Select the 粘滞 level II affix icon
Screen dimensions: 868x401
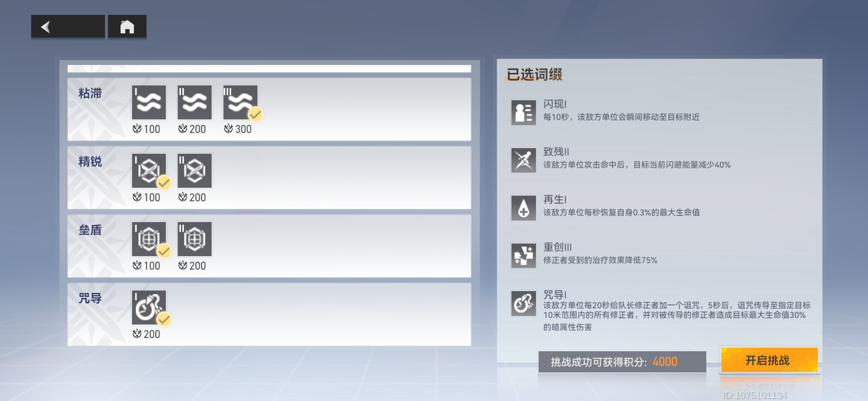pos(194,102)
